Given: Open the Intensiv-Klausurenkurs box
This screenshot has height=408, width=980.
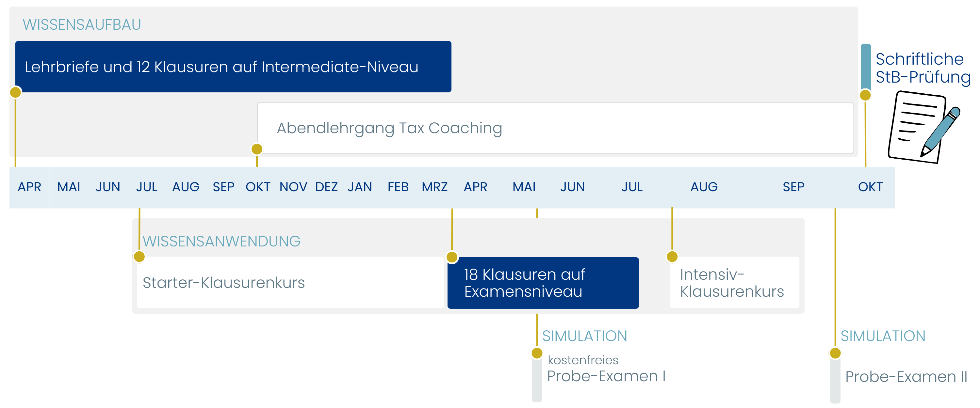Looking at the screenshot, I should [734, 283].
